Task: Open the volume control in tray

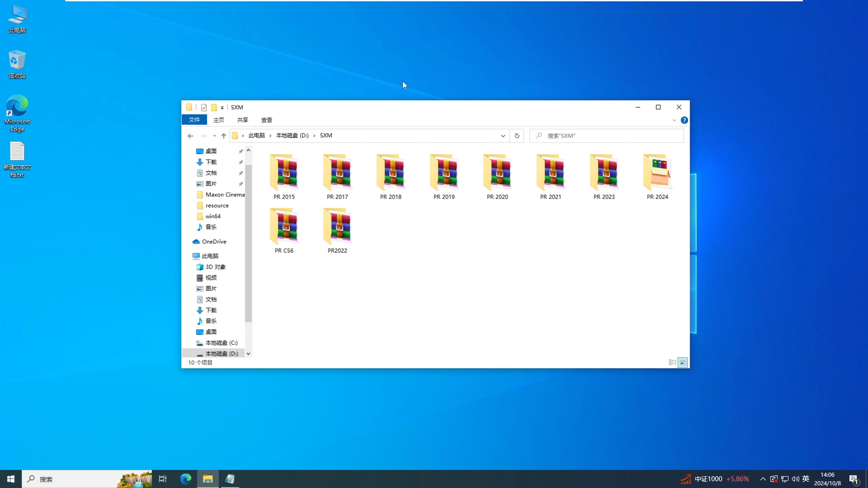Action: [x=796, y=479]
